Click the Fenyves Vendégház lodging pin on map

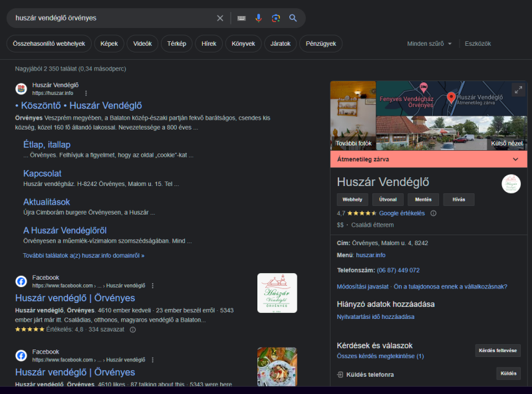pyautogui.click(x=424, y=88)
